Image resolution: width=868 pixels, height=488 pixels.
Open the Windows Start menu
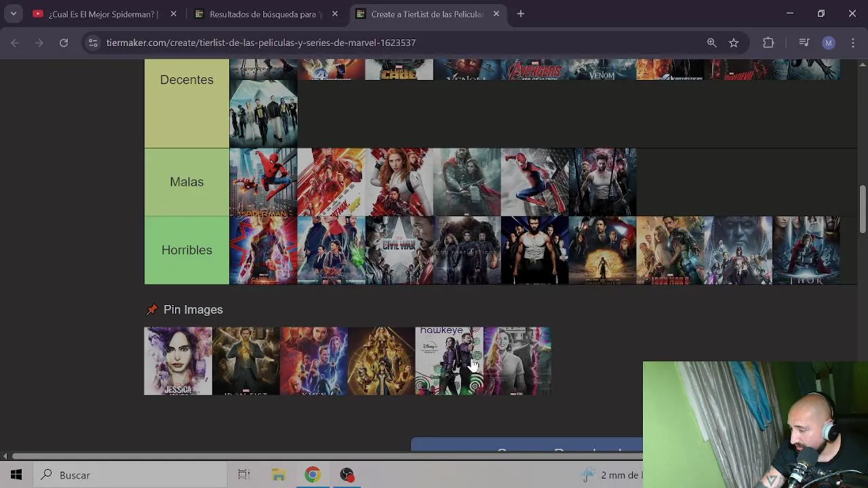pos(16,475)
